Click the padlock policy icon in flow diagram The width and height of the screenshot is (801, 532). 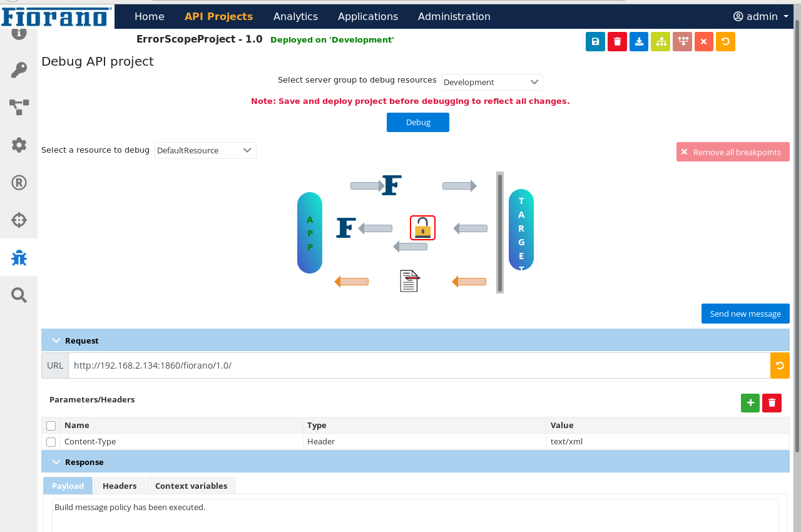(422, 228)
